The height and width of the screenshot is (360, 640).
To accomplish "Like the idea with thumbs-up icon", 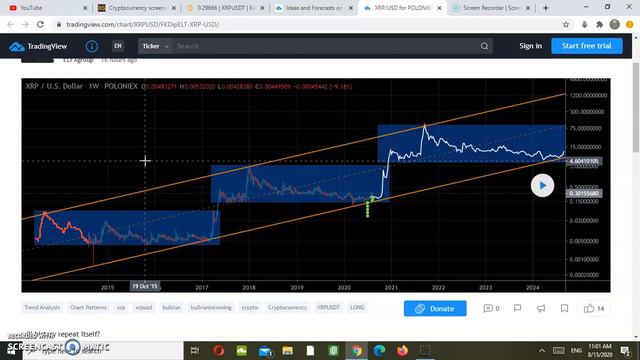I will click(594, 308).
